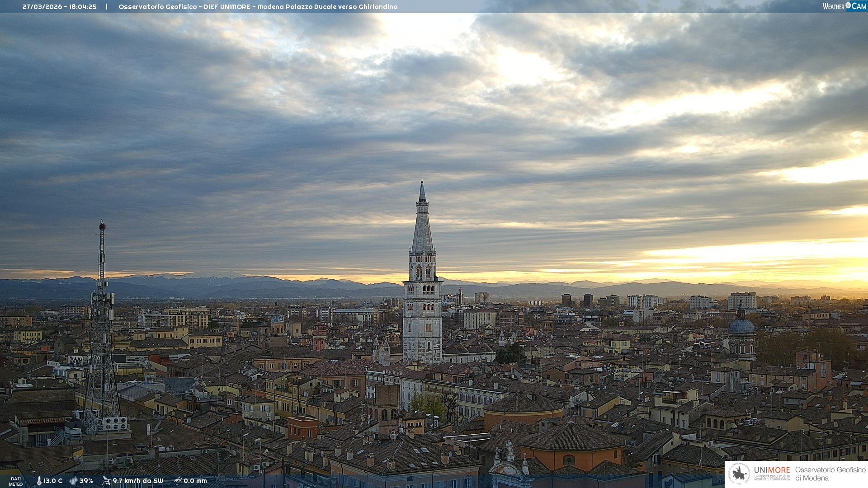868x488 pixels.
Task: Click the humidity water drops icon
Action: pos(73,481)
